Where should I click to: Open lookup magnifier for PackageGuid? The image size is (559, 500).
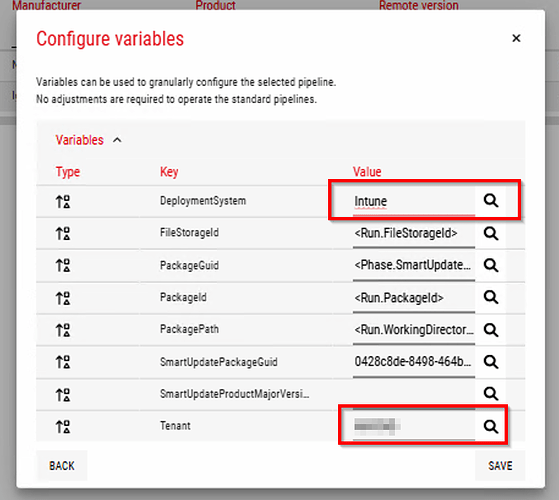491,265
